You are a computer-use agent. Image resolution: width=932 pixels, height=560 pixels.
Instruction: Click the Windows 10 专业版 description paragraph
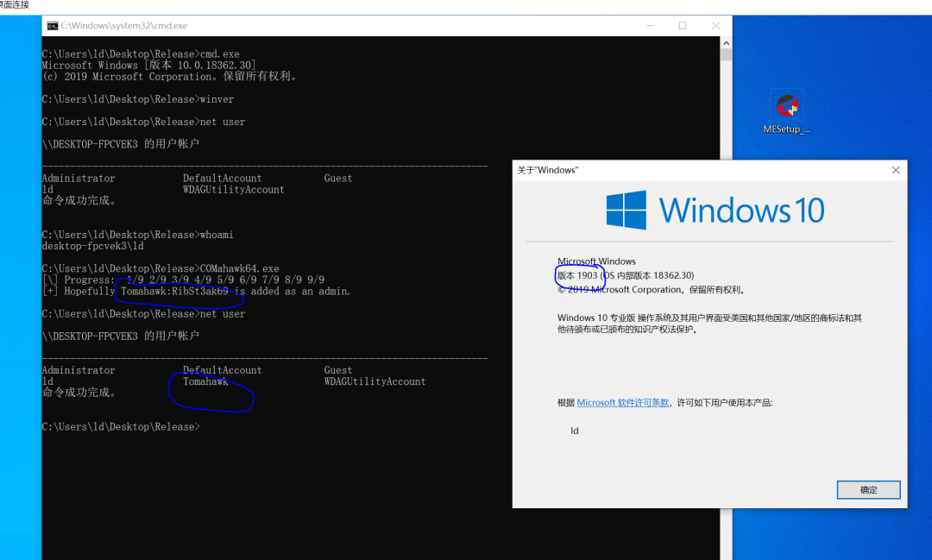709,324
